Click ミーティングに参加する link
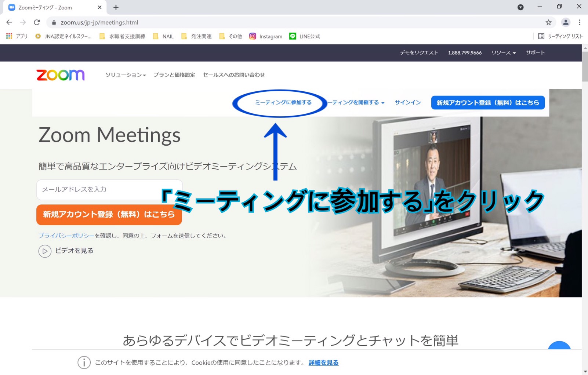The image size is (588, 375). [x=283, y=103]
